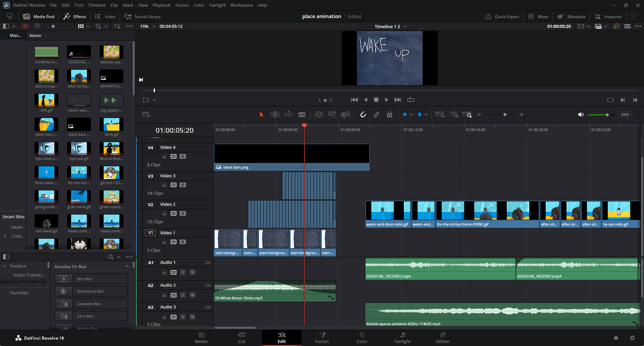The height and width of the screenshot is (346, 644).
Task: Select the Gaussian Blur effect
Action: point(91,304)
